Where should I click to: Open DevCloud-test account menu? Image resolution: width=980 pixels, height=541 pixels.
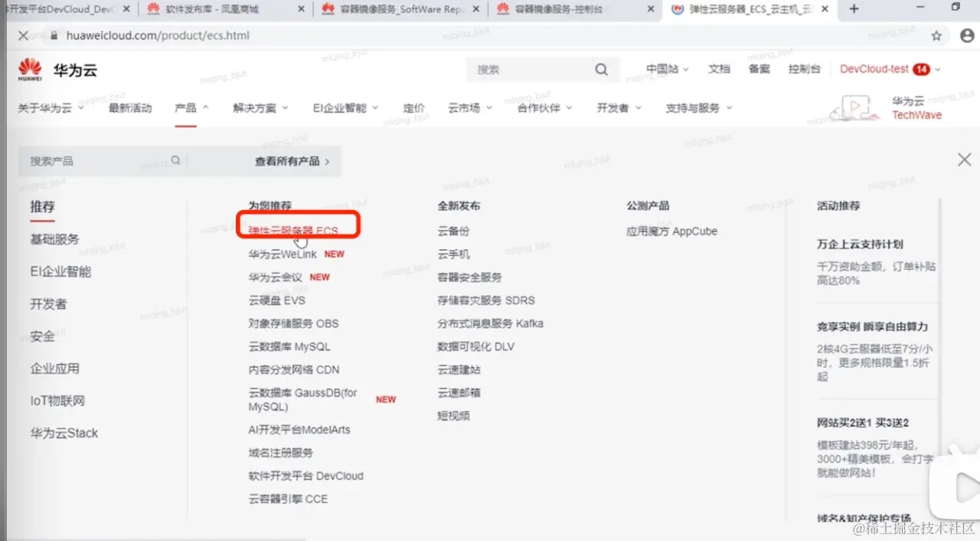click(890, 69)
